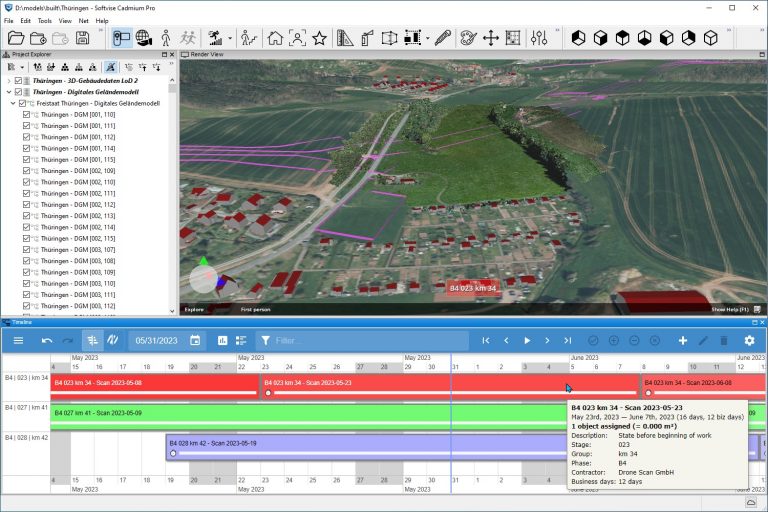Screen dimensions: 768x512
Task: Open the timeline hamburger menu
Action: pos(18,341)
